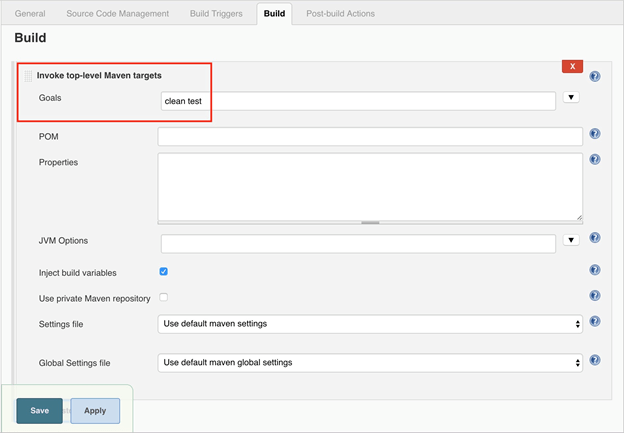Expand the JVM Options dropdown arrow
This screenshot has width=624, height=433.
(x=571, y=240)
